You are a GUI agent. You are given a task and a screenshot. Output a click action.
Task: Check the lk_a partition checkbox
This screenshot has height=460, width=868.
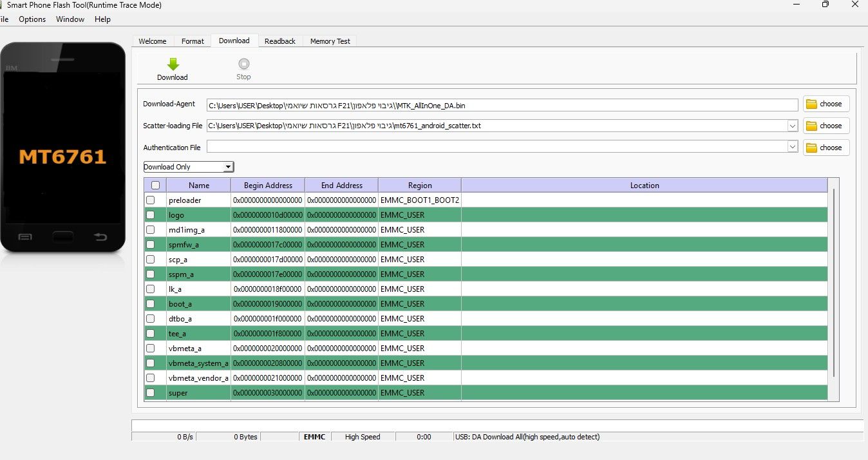151,289
